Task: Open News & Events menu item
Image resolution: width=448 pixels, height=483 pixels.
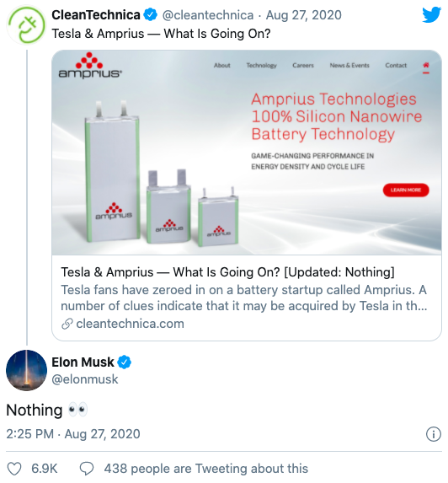Action: click(x=349, y=65)
